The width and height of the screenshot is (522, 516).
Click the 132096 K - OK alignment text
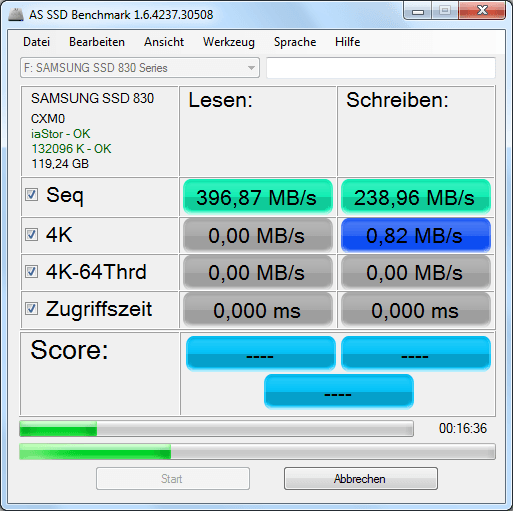point(71,149)
